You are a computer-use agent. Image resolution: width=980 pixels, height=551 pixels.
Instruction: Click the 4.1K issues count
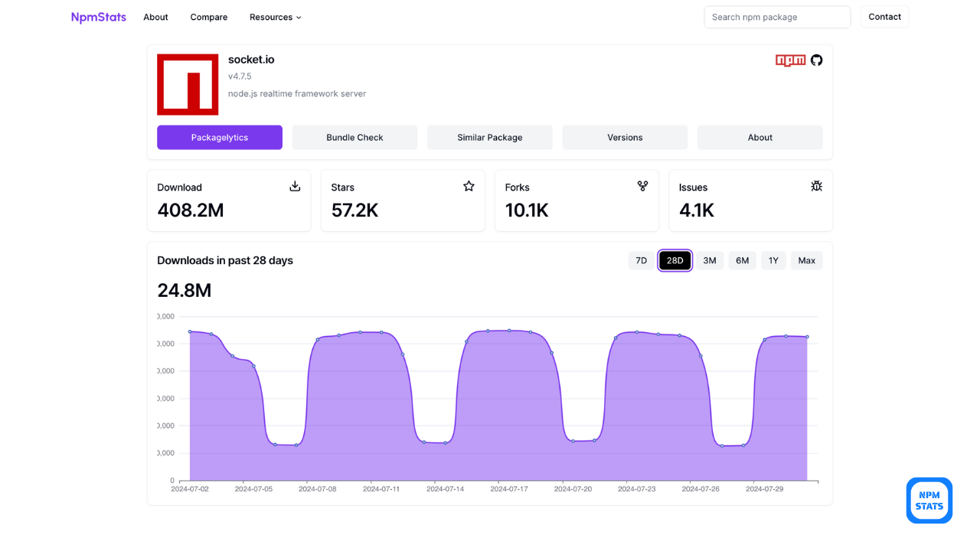coord(697,210)
